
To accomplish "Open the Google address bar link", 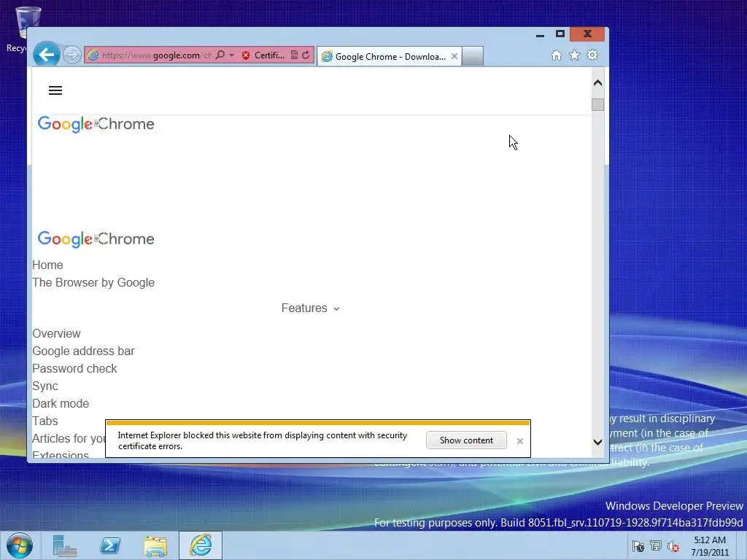I will 83,351.
